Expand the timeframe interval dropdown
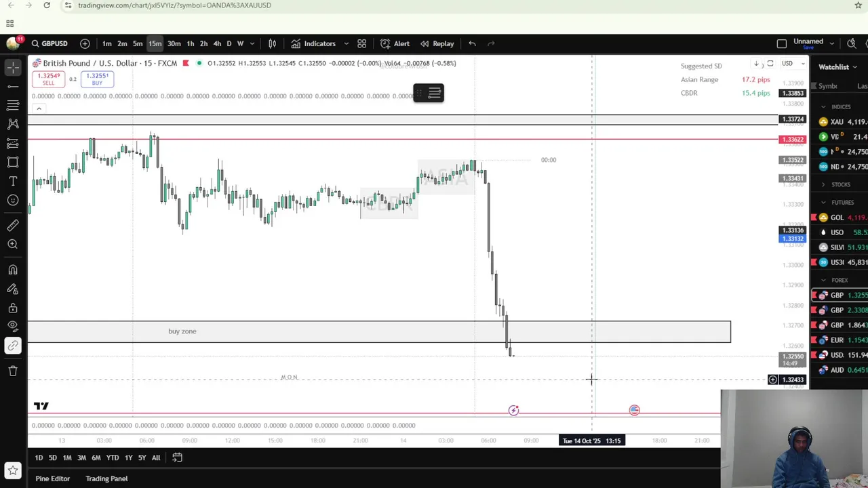 pos(252,43)
